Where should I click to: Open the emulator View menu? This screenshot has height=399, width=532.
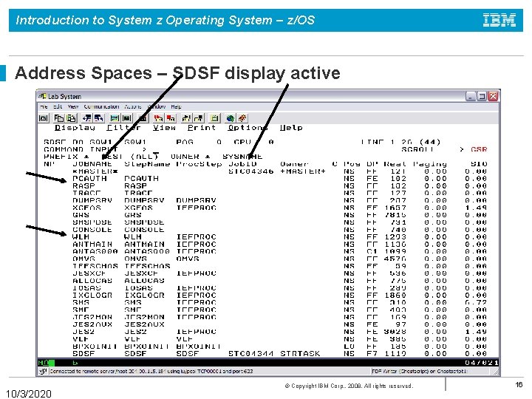(73, 106)
